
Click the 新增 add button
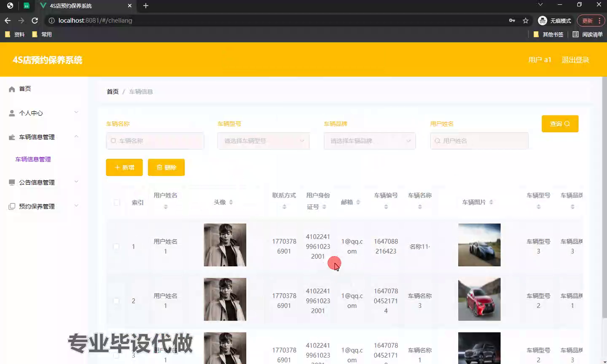(124, 167)
